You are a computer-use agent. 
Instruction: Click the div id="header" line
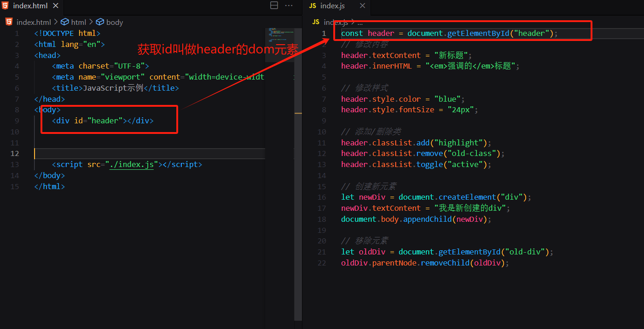pos(103,121)
